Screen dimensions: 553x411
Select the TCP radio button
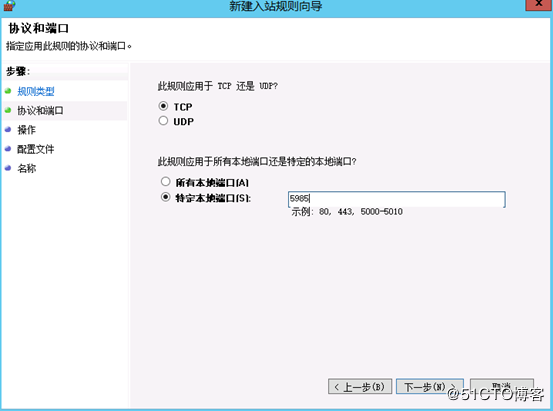coord(163,106)
